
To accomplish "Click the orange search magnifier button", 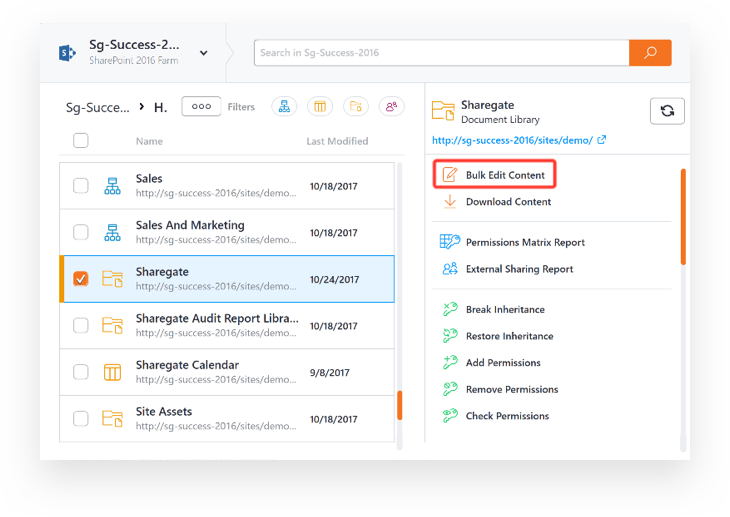I will (x=650, y=53).
